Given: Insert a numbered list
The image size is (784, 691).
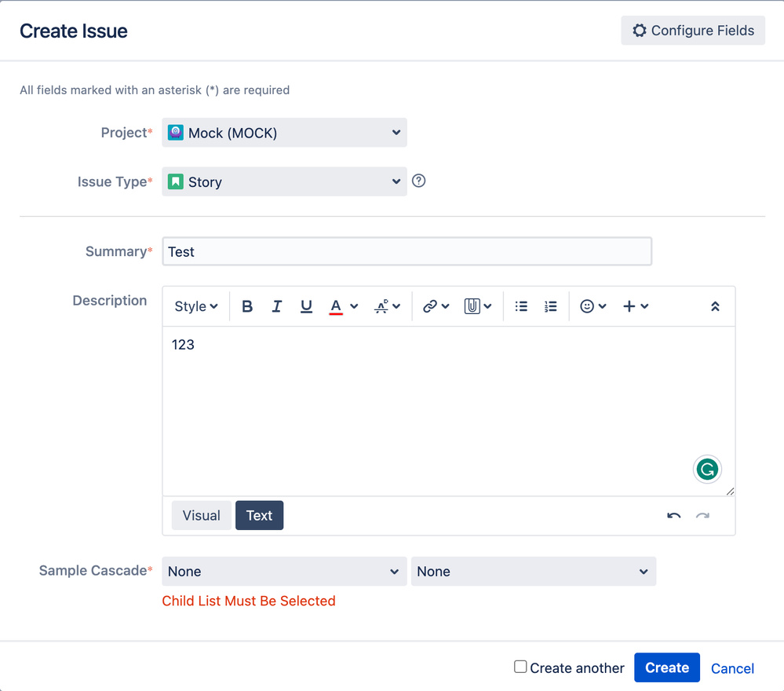Looking at the screenshot, I should point(550,306).
